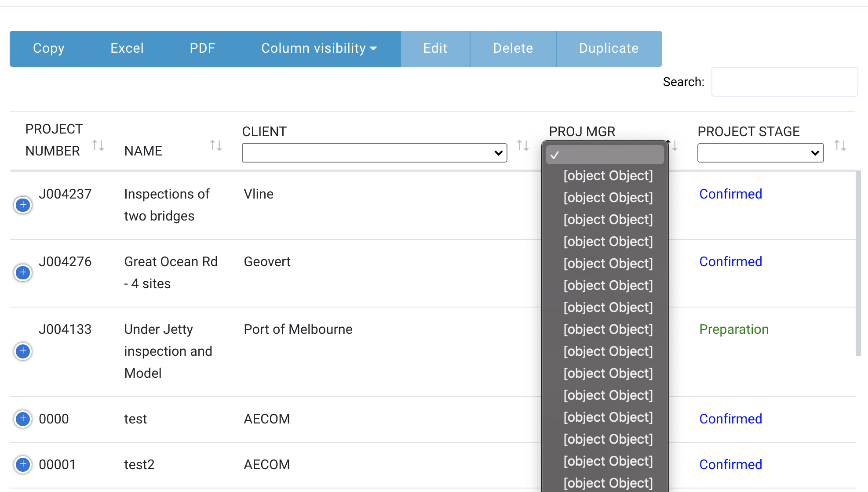Click the Copy export icon

pyautogui.click(x=49, y=48)
